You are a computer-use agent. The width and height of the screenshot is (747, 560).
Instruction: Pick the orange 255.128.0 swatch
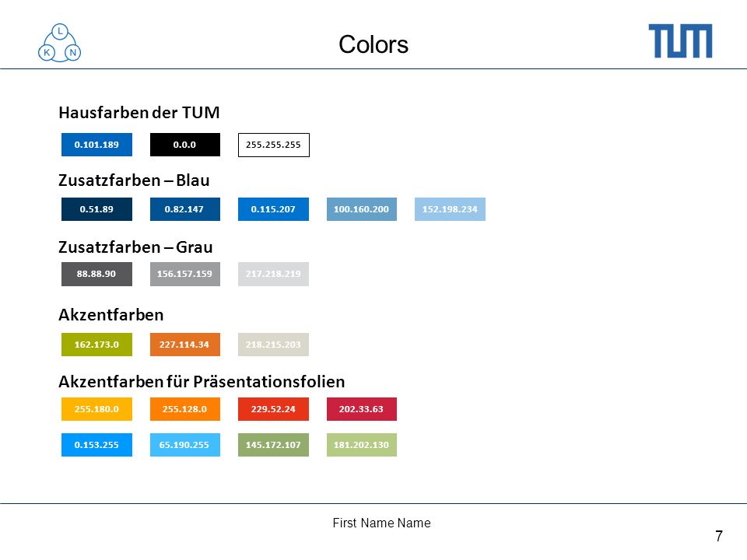(185, 409)
